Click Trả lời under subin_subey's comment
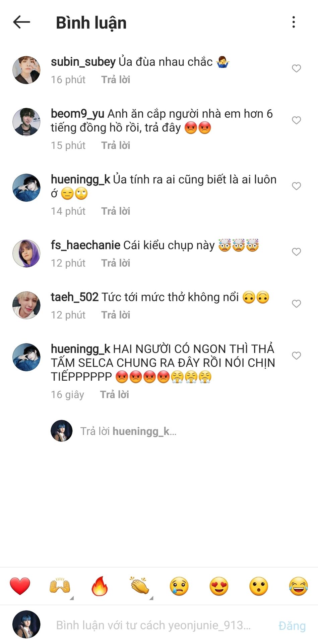The height and width of the screenshot is (644, 318). point(116,80)
